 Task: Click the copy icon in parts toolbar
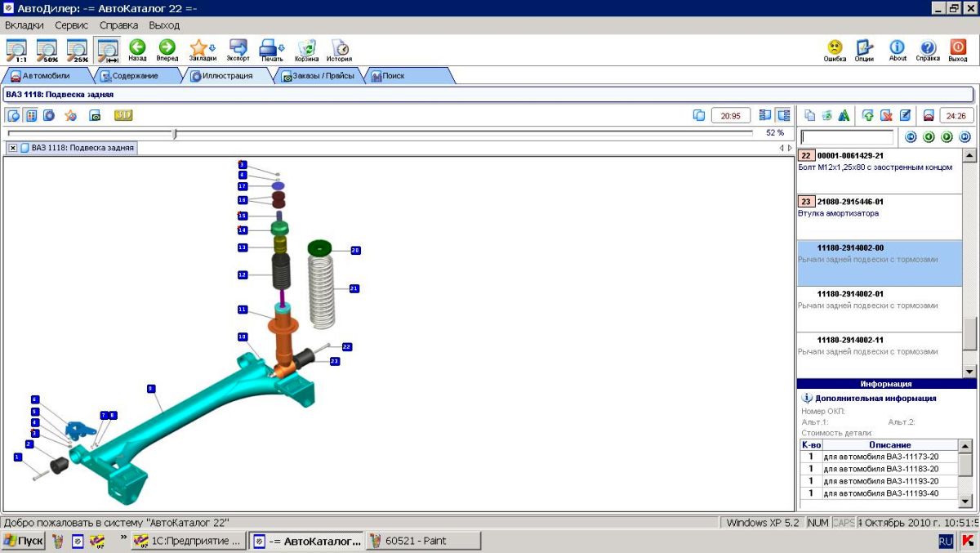(x=810, y=115)
